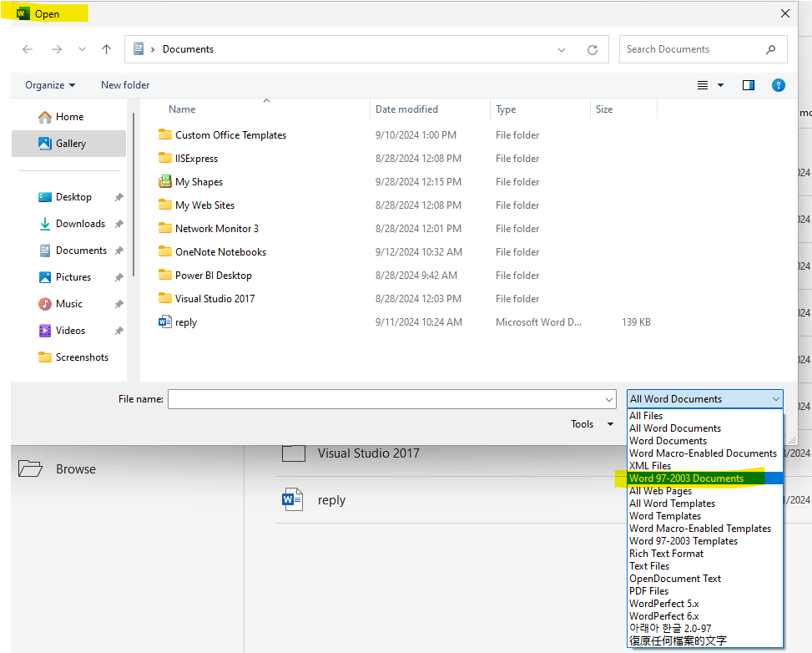Go to Home in navigation pane
This screenshot has height=653, width=812.
[68, 117]
